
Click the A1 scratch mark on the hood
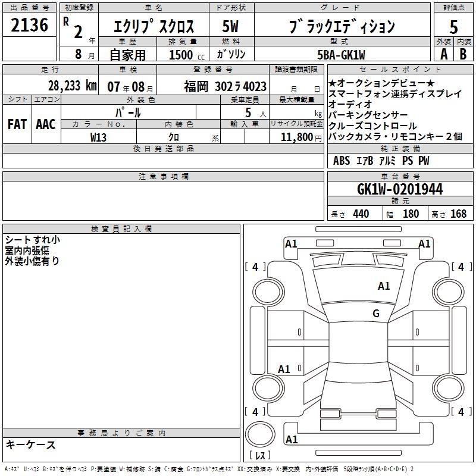(384, 286)
